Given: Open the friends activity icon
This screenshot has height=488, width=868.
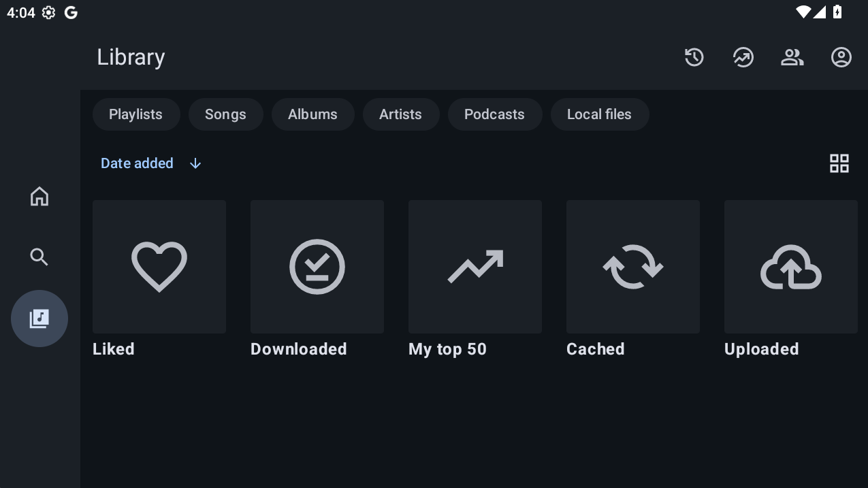Looking at the screenshot, I should click(x=792, y=57).
